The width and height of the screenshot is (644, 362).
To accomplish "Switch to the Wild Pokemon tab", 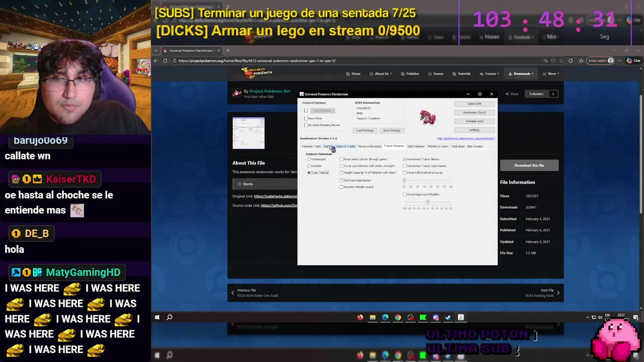I will [416, 146].
